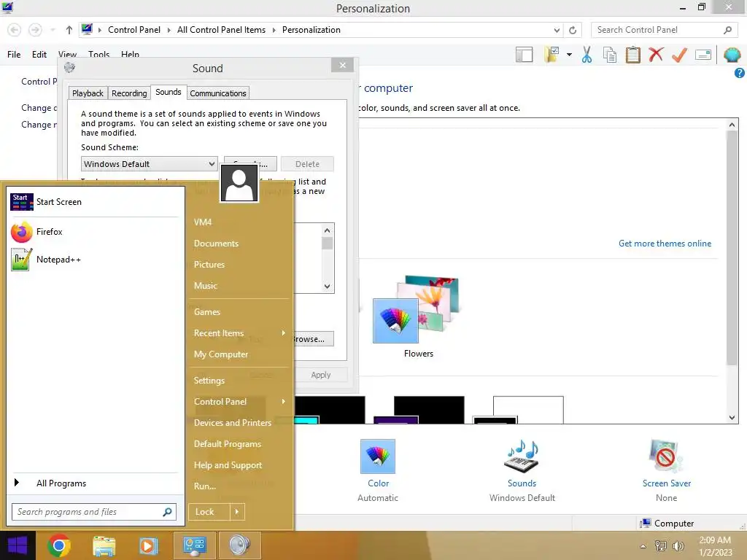Click the folder options toolbar icon
Viewport: 747px width, 560px height.
click(x=552, y=55)
